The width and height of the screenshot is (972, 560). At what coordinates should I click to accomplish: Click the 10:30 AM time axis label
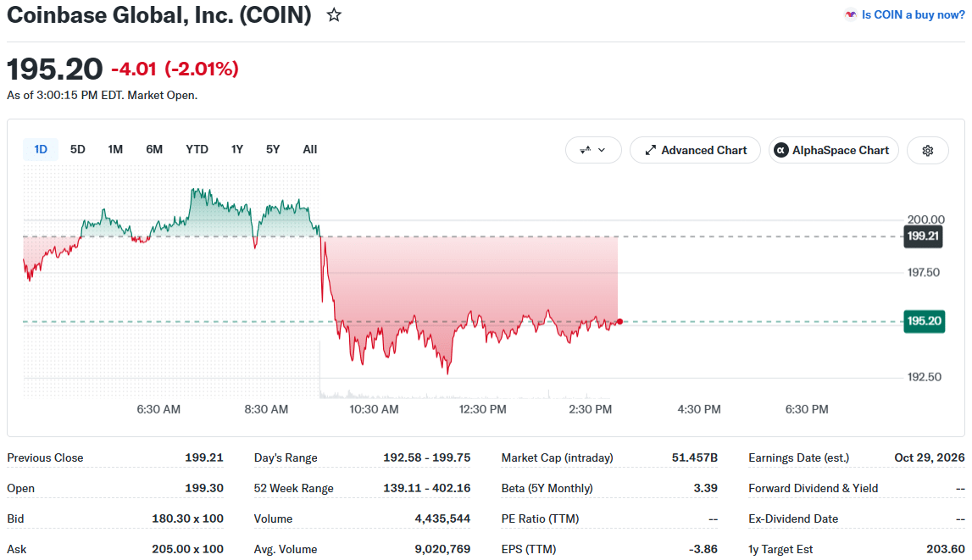(x=374, y=409)
